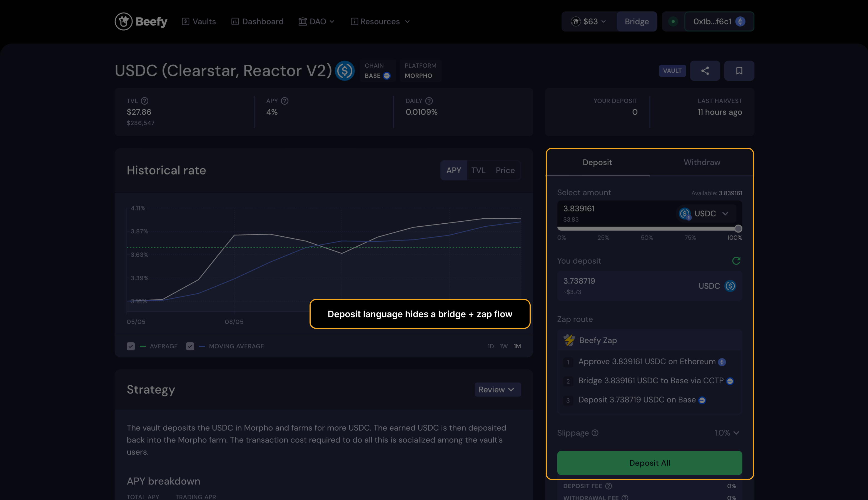The width and height of the screenshot is (868, 500).
Task: Click the Ethereum icon on Approve step
Action: (722, 362)
